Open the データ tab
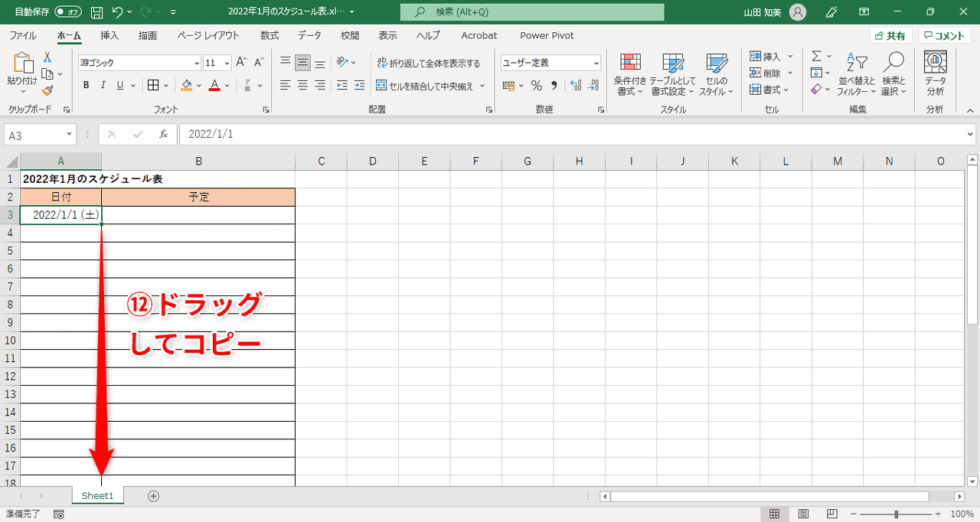 point(309,35)
